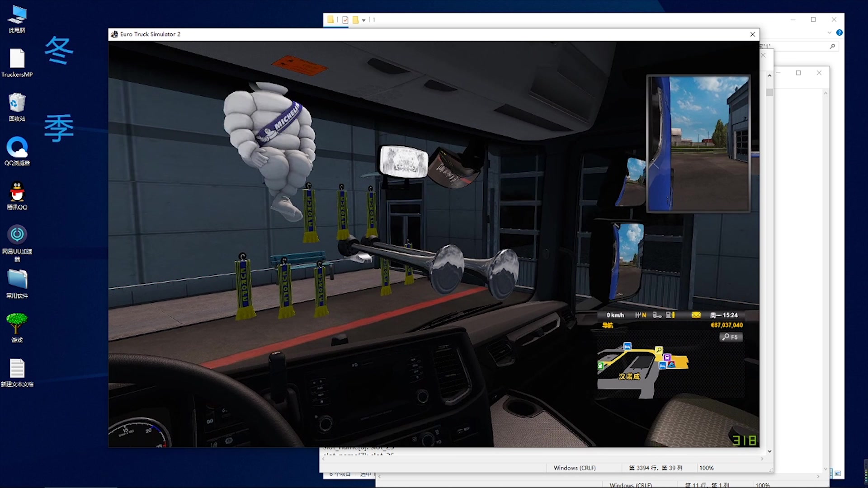Click the 100% zoom status in front Notepad
The height and width of the screenshot is (488, 868).
click(707, 468)
